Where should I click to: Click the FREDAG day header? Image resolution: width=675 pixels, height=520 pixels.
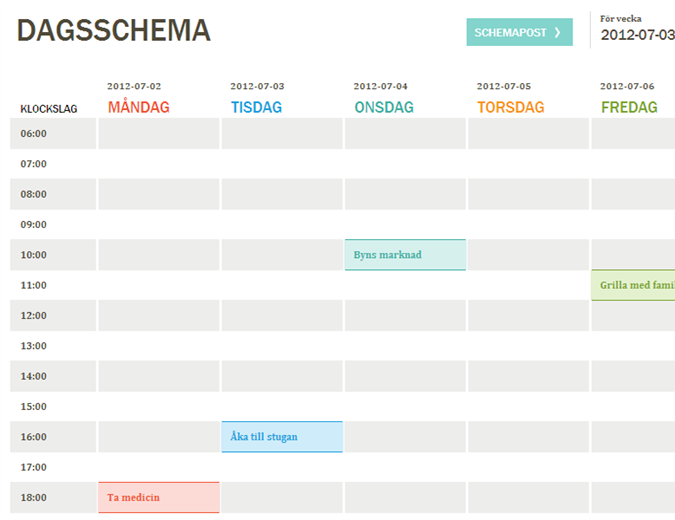(628, 107)
